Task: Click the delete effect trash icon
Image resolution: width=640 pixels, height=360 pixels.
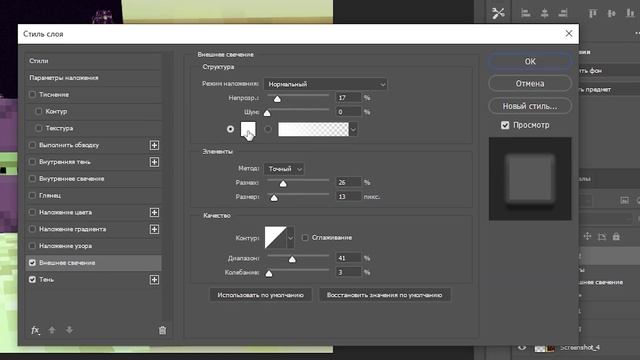Action: point(162,330)
